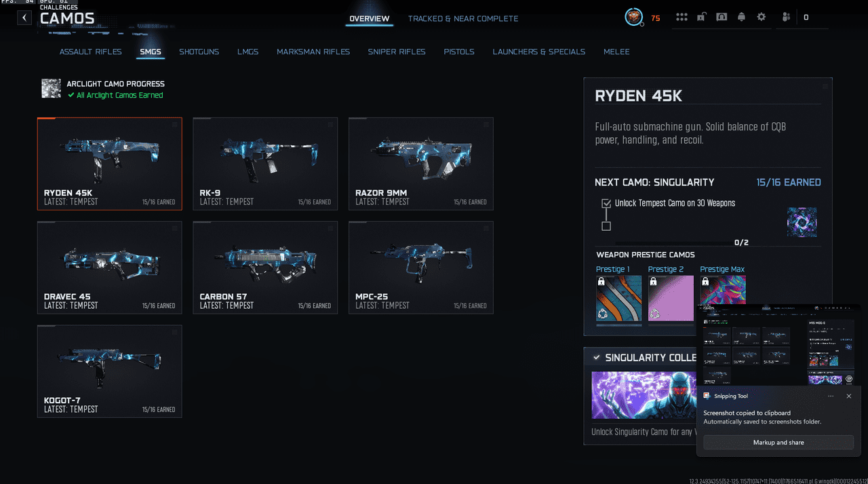Open the headset voice chat icon
868x484 pixels.
point(722,17)
